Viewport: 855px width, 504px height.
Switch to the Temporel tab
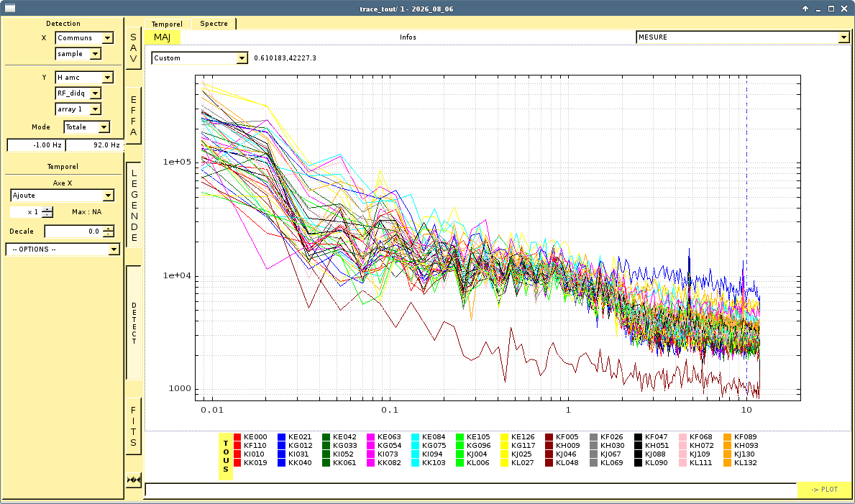point(167,24)
